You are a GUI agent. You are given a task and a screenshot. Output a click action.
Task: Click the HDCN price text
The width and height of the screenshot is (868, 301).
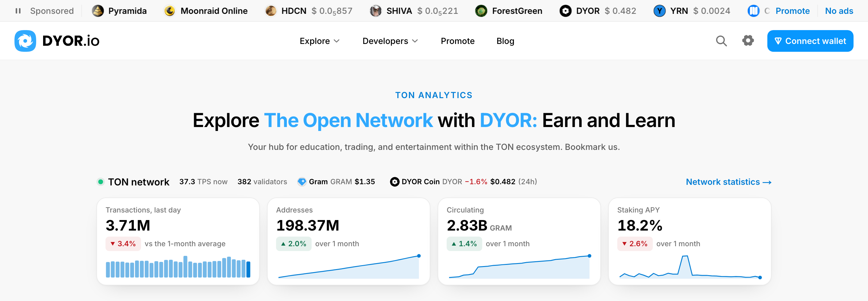[x=332, y=11]
